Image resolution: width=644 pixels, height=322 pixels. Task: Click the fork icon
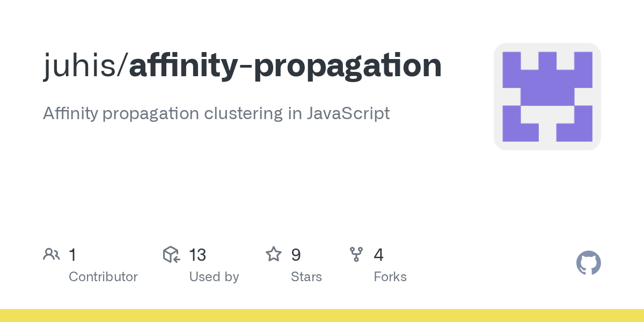tap(356, 254)
